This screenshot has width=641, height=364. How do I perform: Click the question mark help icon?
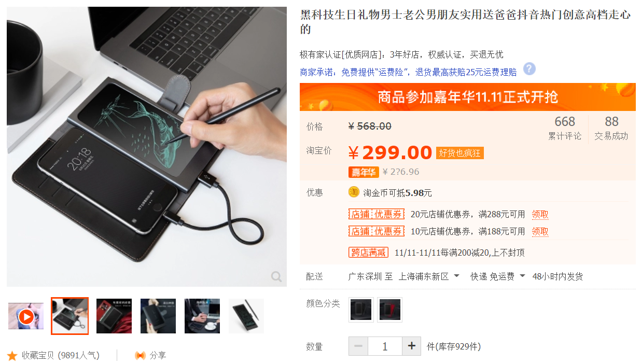coord(529,69)
